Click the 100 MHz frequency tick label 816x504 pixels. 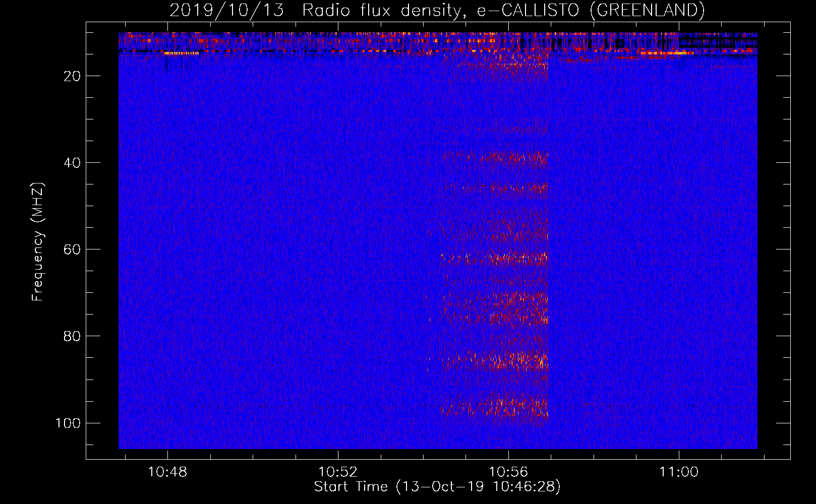pos(68,423)
